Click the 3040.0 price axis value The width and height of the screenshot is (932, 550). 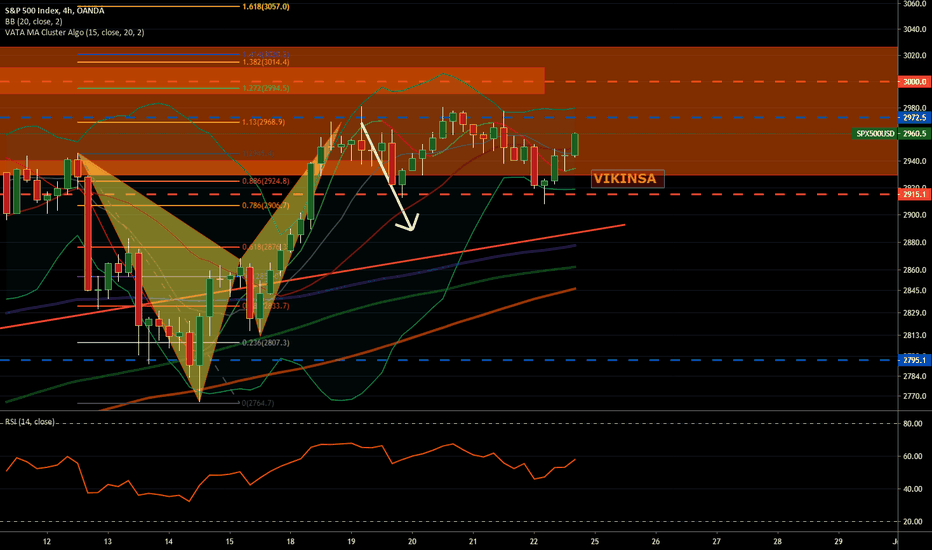[915, 29]
